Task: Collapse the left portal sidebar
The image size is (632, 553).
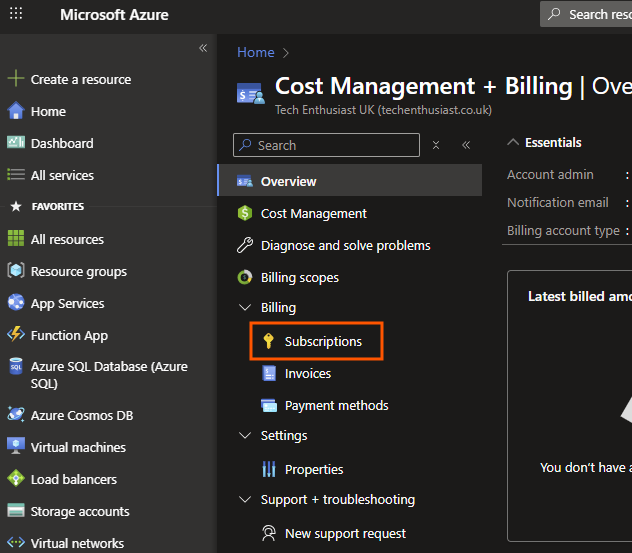Action: point(203,48)
